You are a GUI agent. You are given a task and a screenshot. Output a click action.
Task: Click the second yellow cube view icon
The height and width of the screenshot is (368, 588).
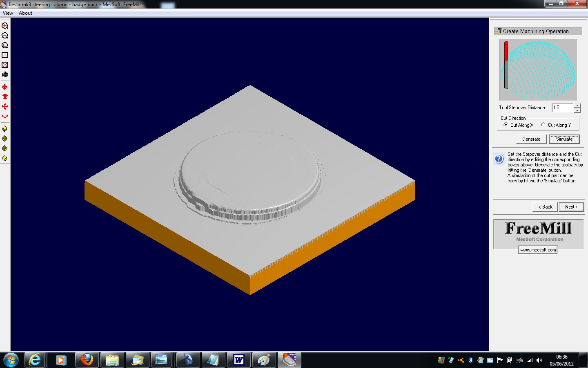[x=5, y=139]
